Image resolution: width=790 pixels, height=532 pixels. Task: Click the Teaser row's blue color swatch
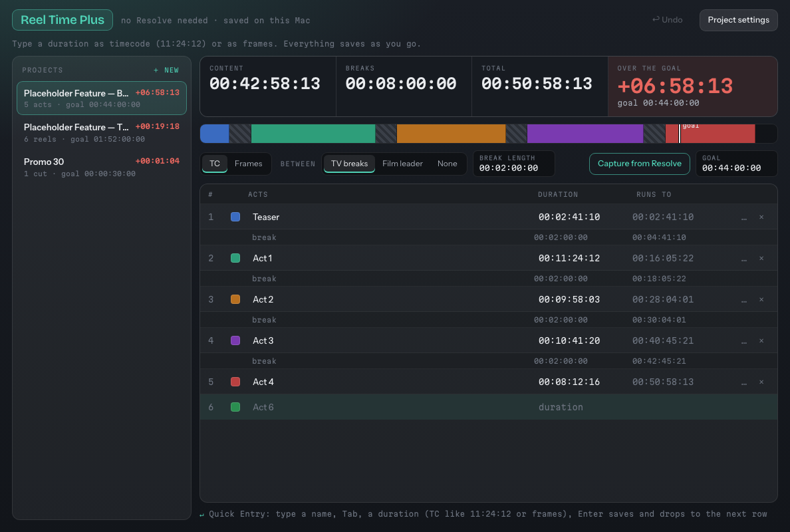click(235, 217)
